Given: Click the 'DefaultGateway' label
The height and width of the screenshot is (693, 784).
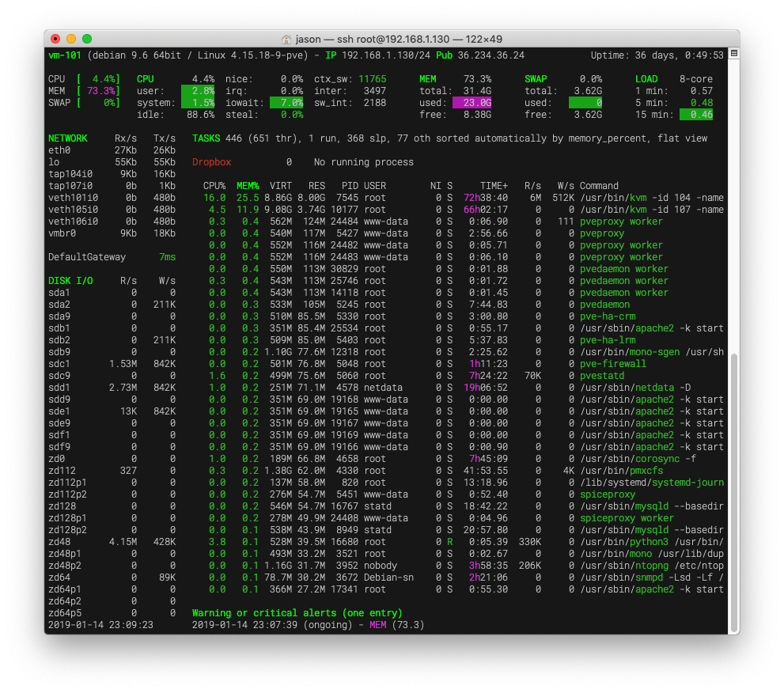Looking at the screenshot, I should click(x=87, y=257).
